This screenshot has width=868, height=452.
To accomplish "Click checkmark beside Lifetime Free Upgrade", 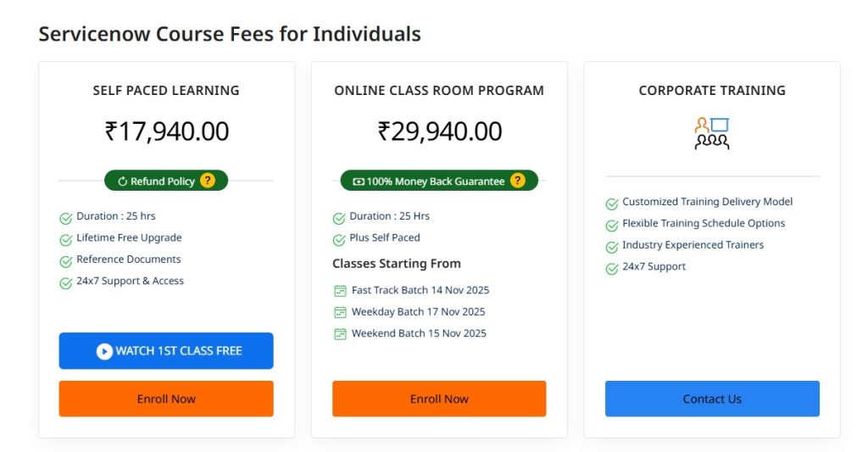I will pyautogui.click(x=65, y=240).
